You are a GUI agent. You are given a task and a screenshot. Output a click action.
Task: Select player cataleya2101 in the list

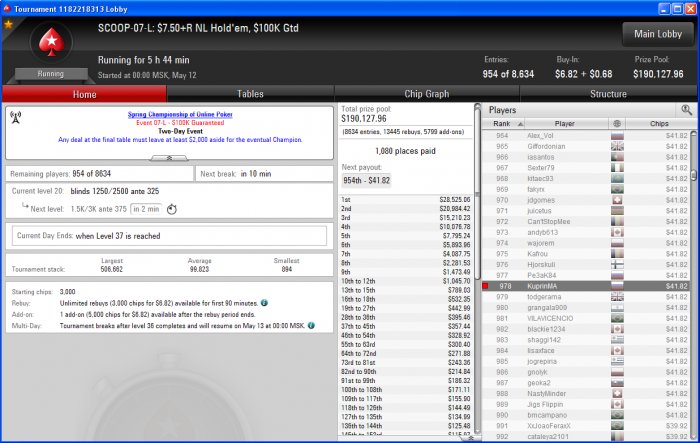pyautogui.click(x=586, y=436)
